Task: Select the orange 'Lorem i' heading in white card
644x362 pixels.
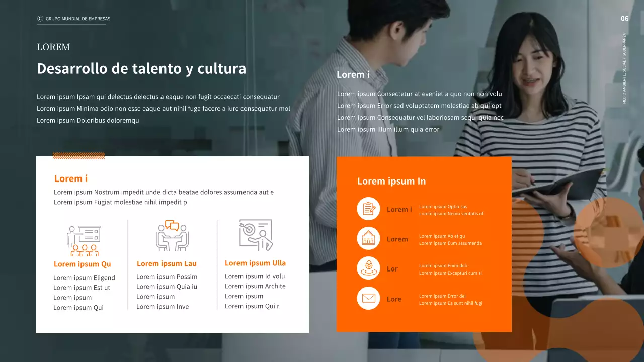Action: [71, 178]
